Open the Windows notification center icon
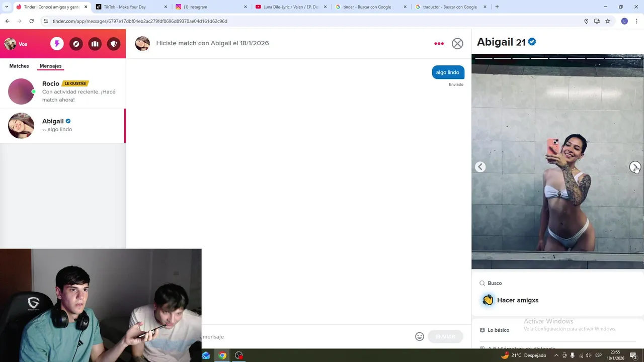 tap(633, 355)
